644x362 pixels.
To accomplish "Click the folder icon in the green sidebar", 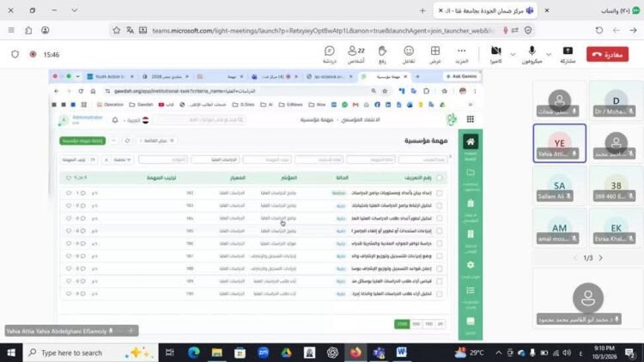I will [471, 172].
